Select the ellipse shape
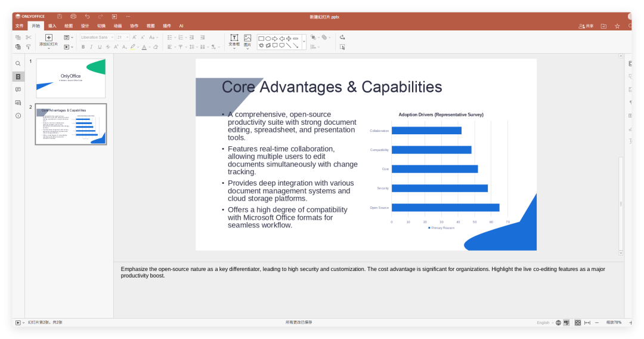 (x=268, y=39)
